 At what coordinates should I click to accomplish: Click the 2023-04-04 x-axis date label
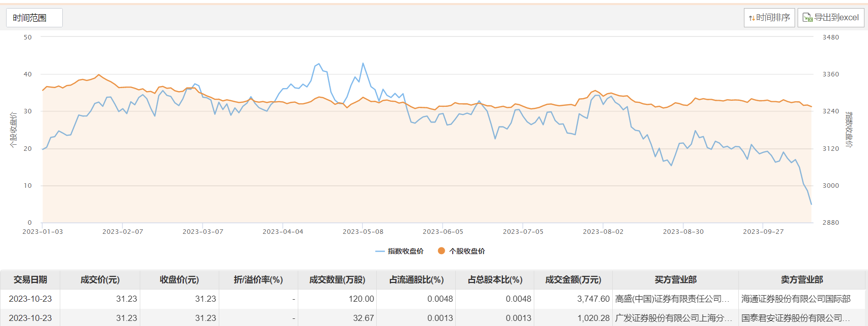tap(283, 232)
